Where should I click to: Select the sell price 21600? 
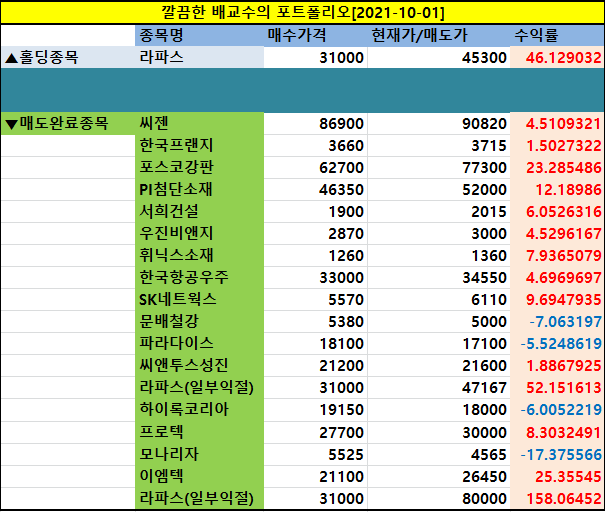[x=439, y=365]
